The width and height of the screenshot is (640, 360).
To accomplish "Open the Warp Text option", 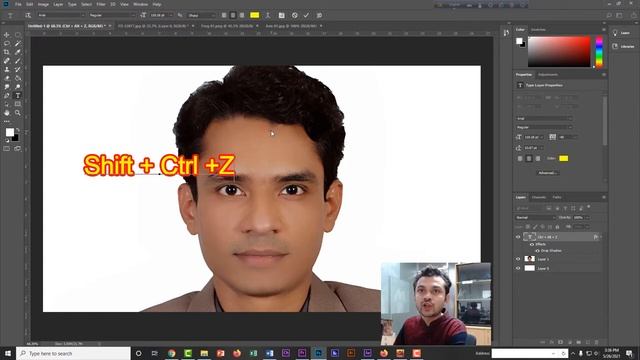I will coord(268,15).
